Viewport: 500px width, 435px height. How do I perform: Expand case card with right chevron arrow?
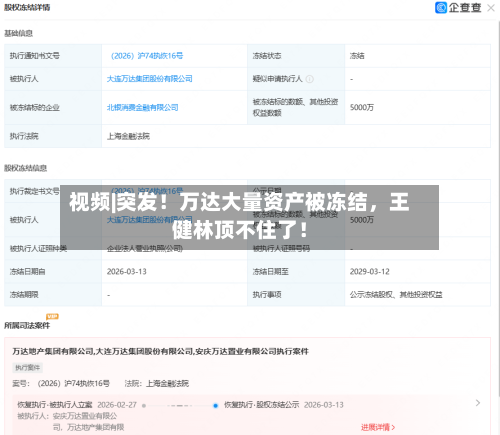[x=478, y=403]
